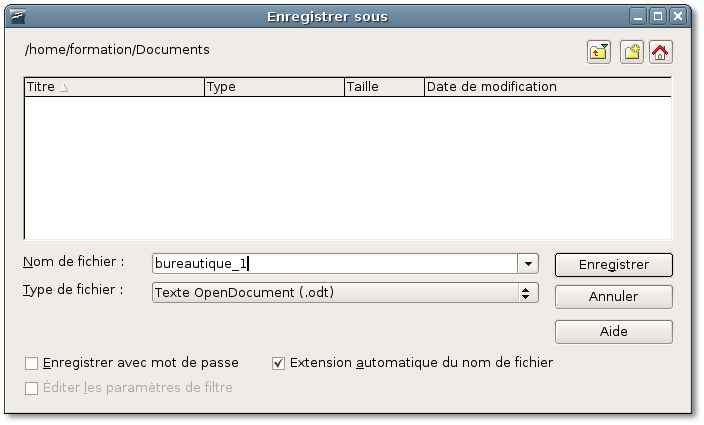Uncheck Extension automatique du nom de fichier
Screen dimensions: 704x425
278,363
